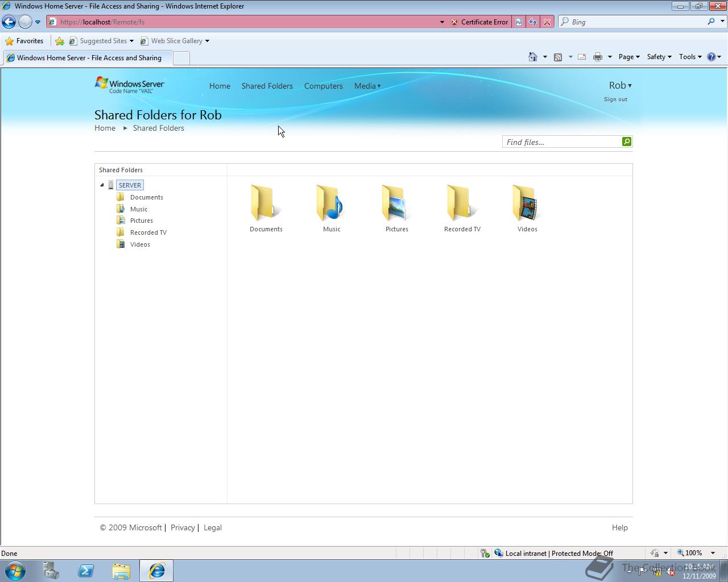Click the Refresh page icon
The height and width of the screenshot is (582, 728).
point(533,22)
